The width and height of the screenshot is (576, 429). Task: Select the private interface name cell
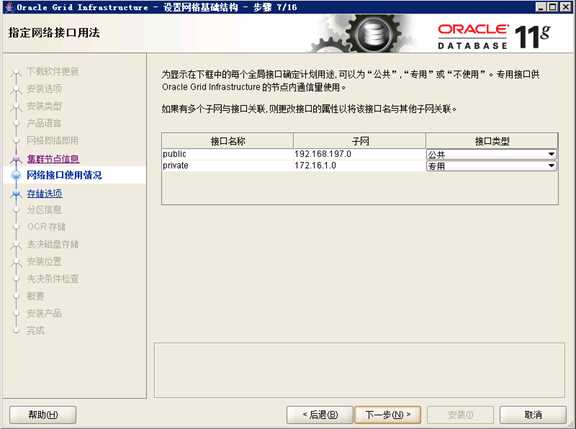227,166
